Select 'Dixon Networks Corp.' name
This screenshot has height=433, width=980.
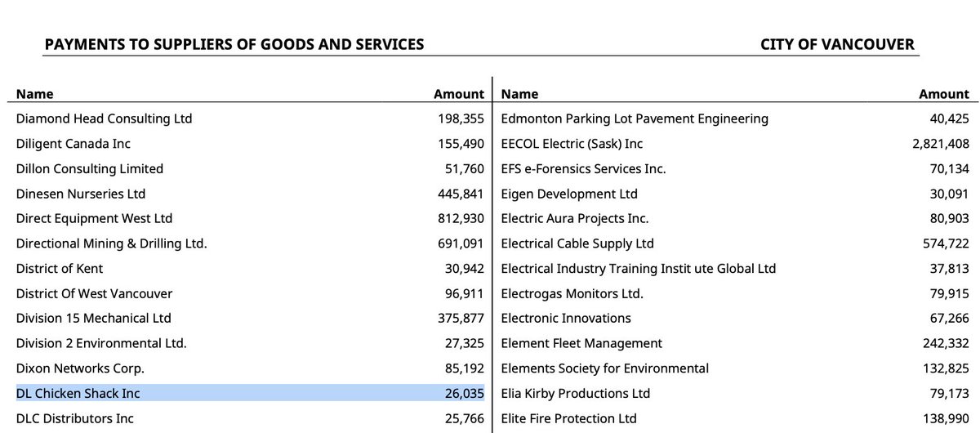click(x=80, y=368)
